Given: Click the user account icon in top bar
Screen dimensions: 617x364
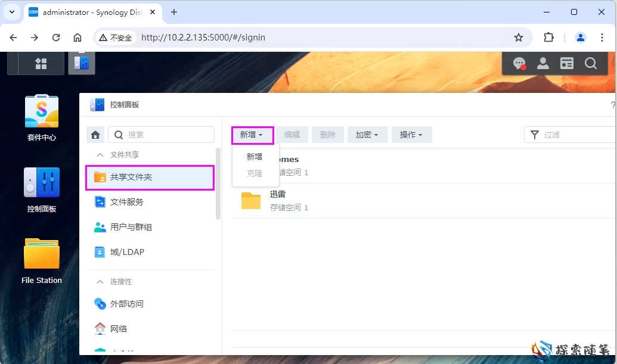Looking at the screenshot, I should coord(542,63).
